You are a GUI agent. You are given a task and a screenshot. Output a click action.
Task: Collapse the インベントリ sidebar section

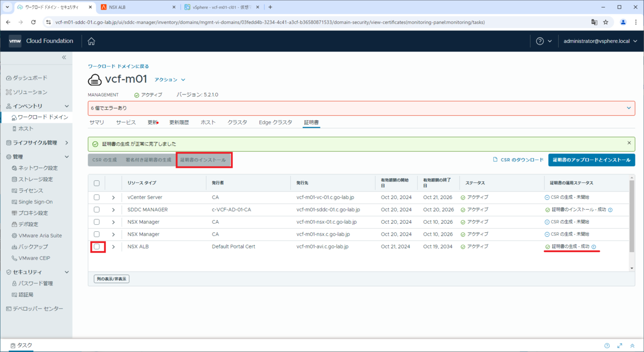tap(67, 106)
